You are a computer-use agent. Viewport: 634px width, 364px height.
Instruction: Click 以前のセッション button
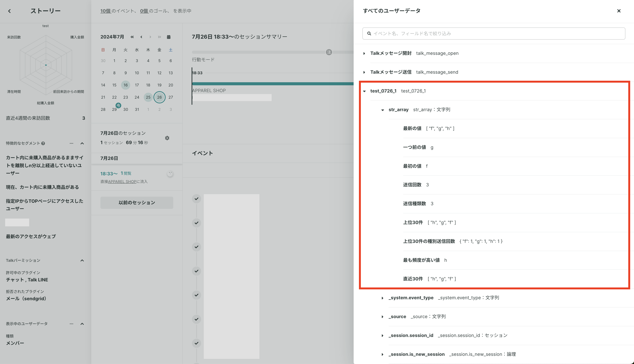pyautogui.click(x=137, y=203)
